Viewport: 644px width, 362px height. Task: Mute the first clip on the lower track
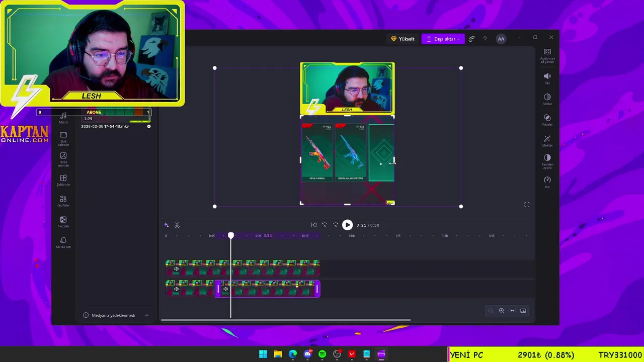(x=176, y=289)
